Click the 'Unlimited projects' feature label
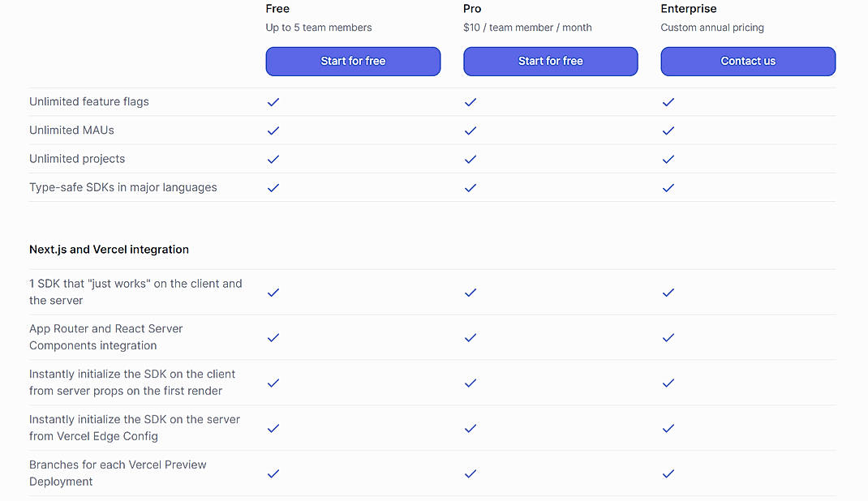The image size is (868, 501). point(77,159)
